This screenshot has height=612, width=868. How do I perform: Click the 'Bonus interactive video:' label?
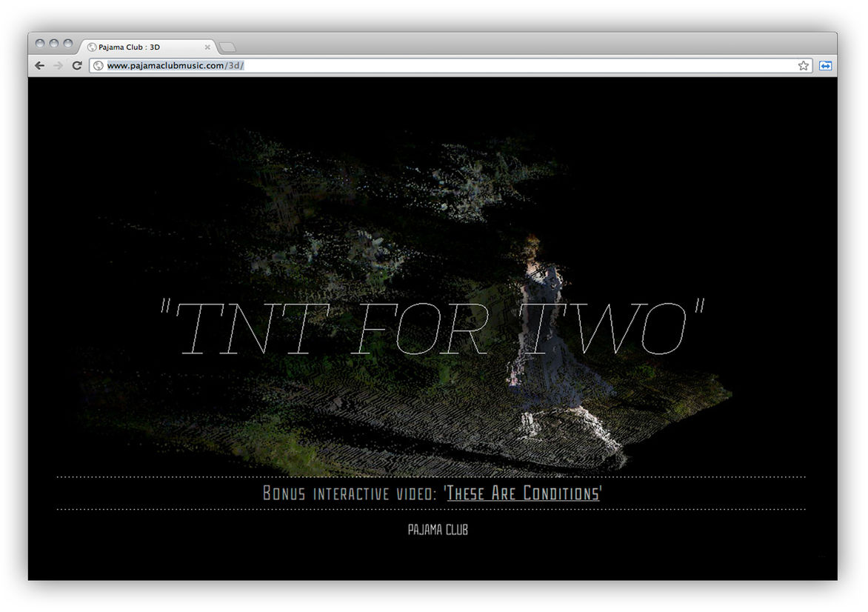[x=350, y=493]
